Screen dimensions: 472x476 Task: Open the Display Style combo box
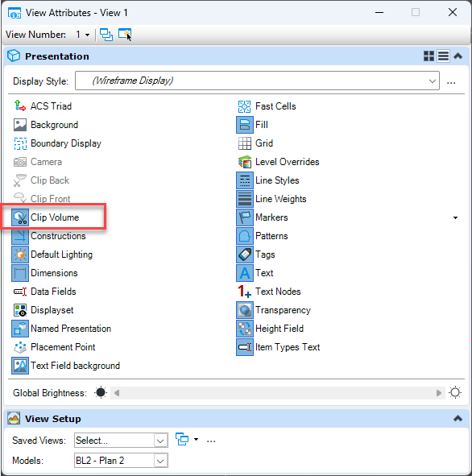pyautogui.click(x=257, y=81)
